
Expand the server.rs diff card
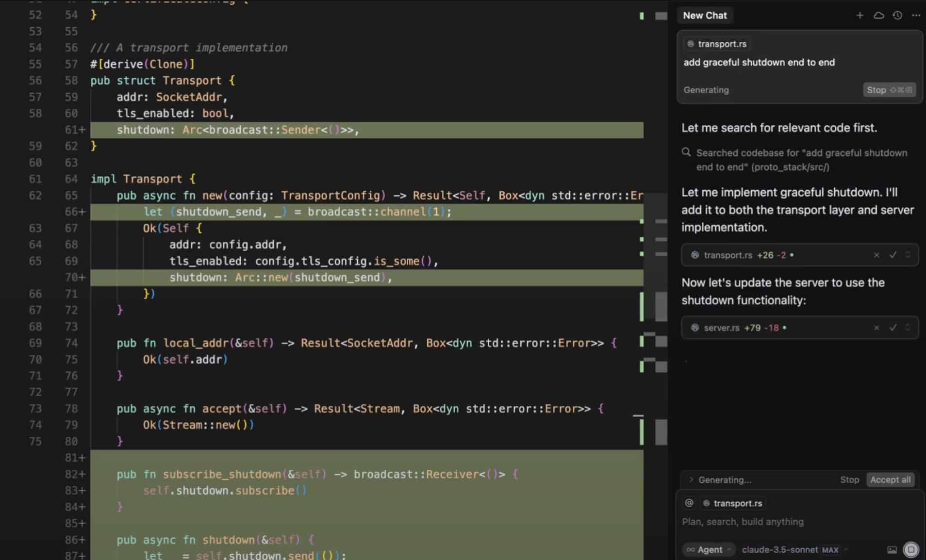pos(908,328)
